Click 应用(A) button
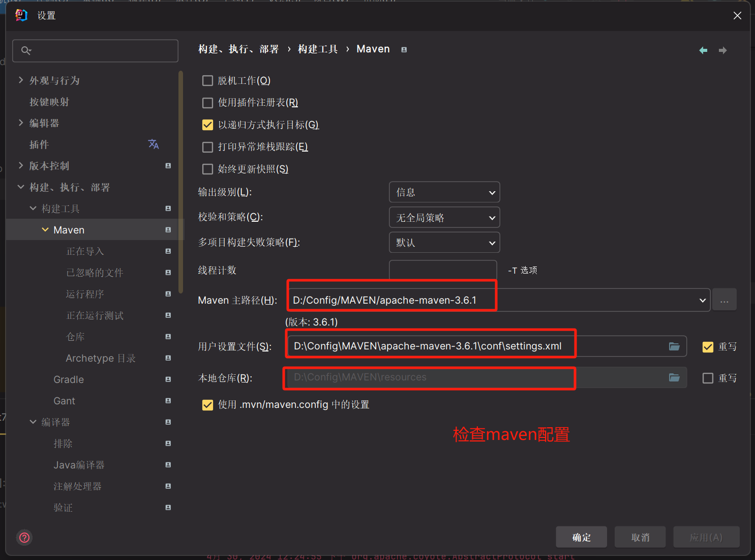The width and height of the screenshot is (755, 560). point(706,537)
